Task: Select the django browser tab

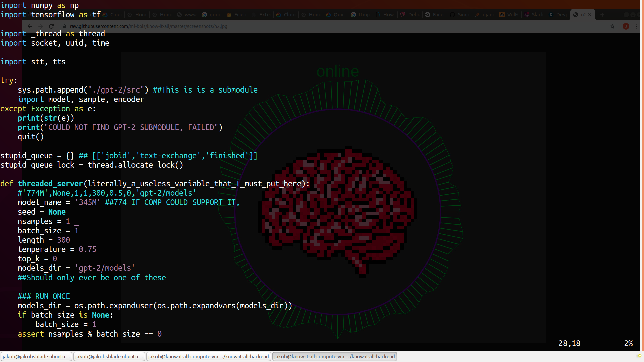Action: [x=484, y=15]
